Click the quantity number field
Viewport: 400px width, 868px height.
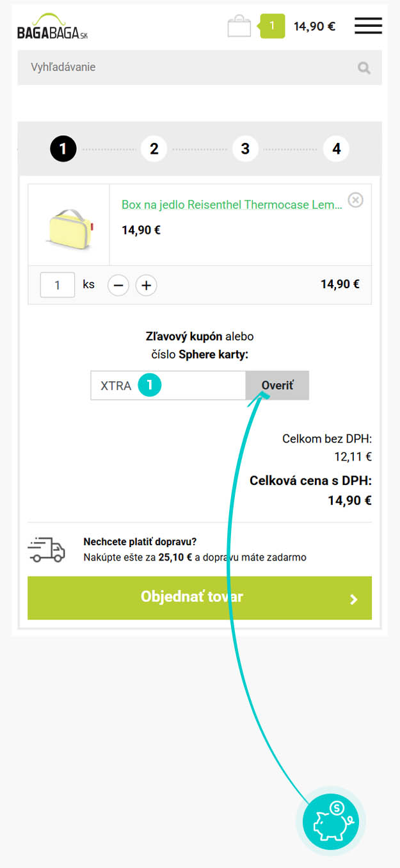click(58, 285)
